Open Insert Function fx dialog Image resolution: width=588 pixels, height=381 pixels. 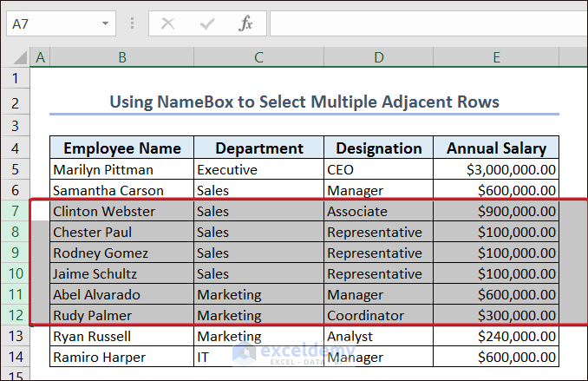coord(245,24)
